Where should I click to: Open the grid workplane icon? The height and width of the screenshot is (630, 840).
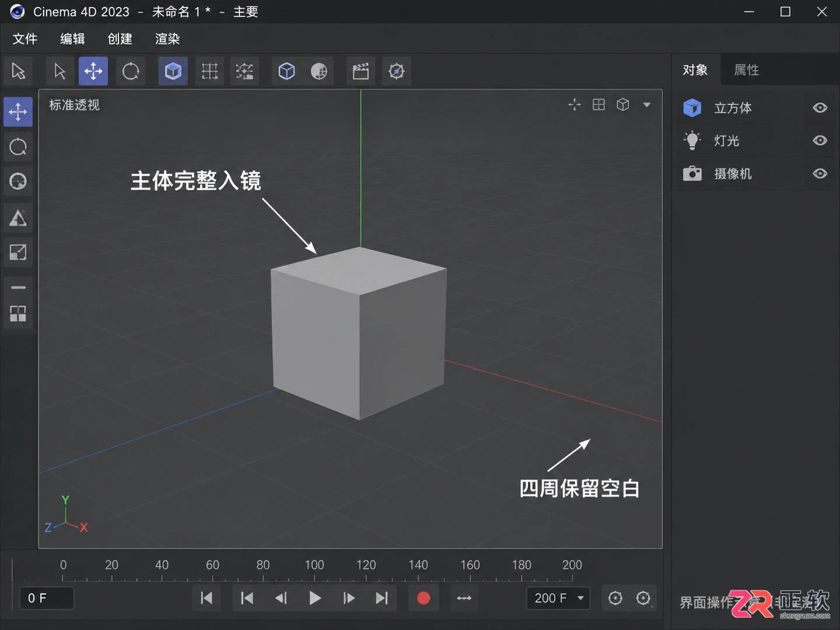tap(209, 71)
